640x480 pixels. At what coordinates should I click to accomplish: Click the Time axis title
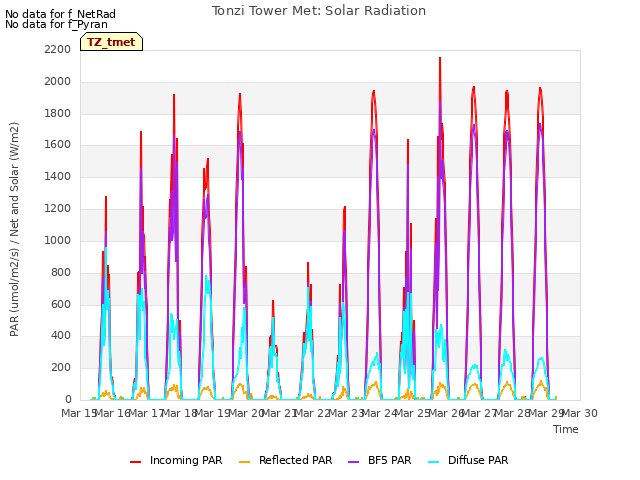pos(566,429)
